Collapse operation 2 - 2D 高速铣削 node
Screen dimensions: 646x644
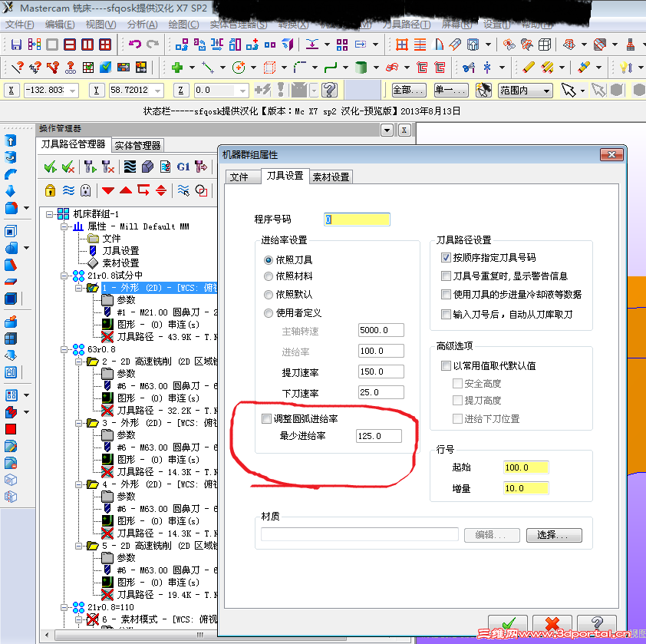[x=79, y=362]
